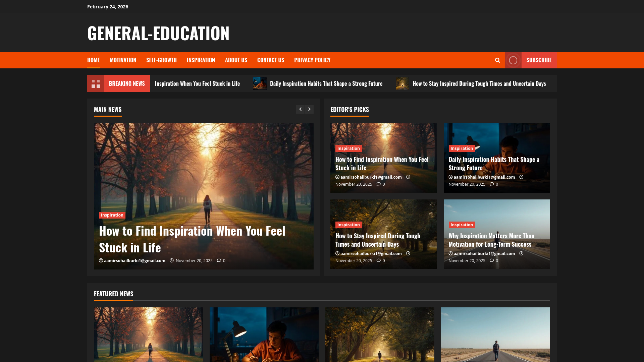Click Inspiration tag on main news image
The width and height of the screenshot is (644, 362).
coord(112,215)
